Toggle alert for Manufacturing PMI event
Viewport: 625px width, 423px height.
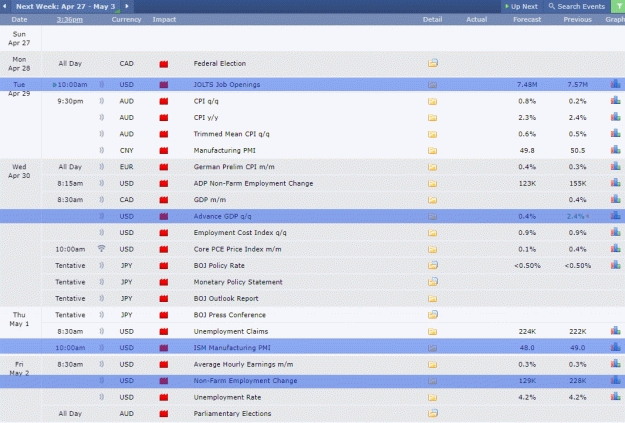click(x=102, y=150)
